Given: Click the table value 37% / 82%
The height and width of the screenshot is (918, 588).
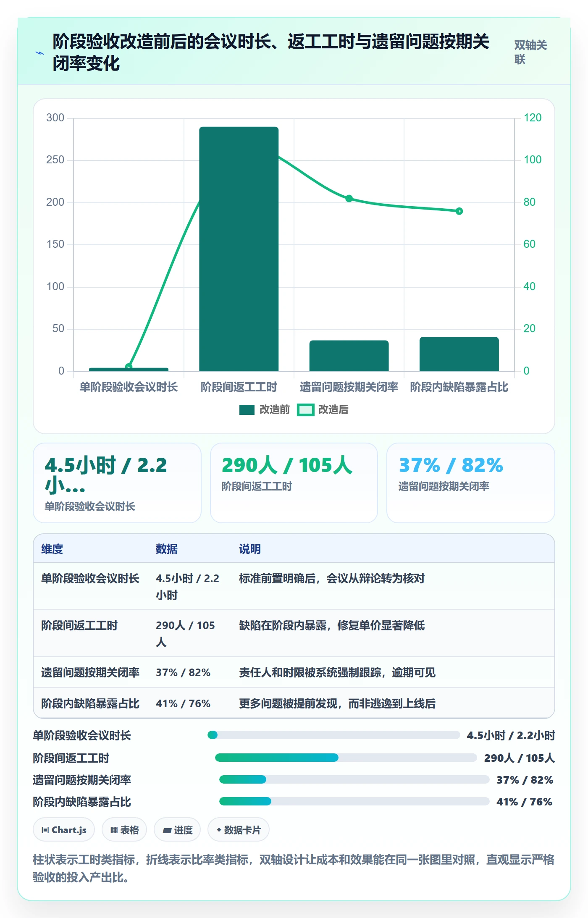Looking at the screenshot, I should click(x=183, y=672).
